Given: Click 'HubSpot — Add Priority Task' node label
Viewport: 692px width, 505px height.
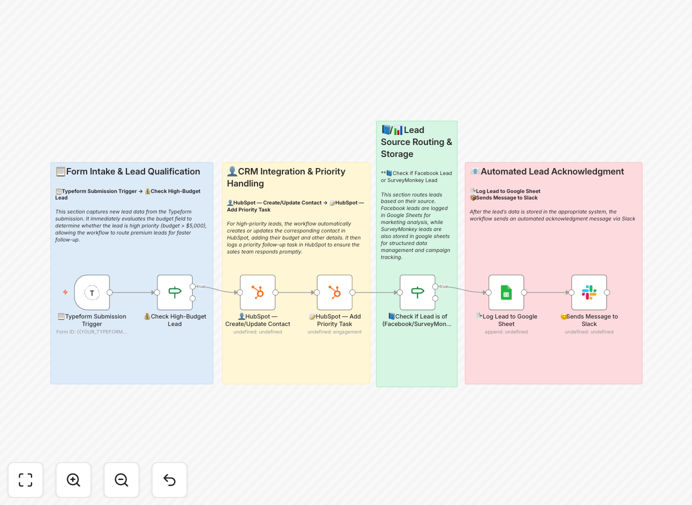Looking at the screenshot, I should (335, 320).
